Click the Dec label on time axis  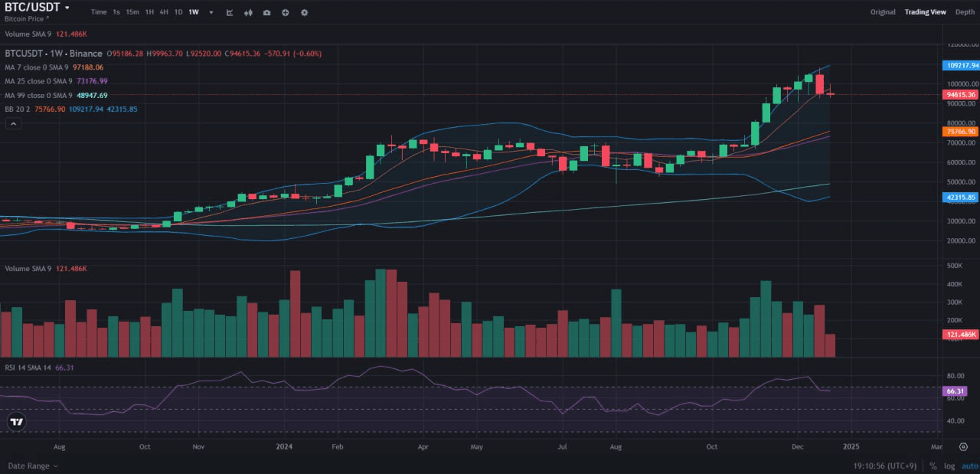[797, 446]
